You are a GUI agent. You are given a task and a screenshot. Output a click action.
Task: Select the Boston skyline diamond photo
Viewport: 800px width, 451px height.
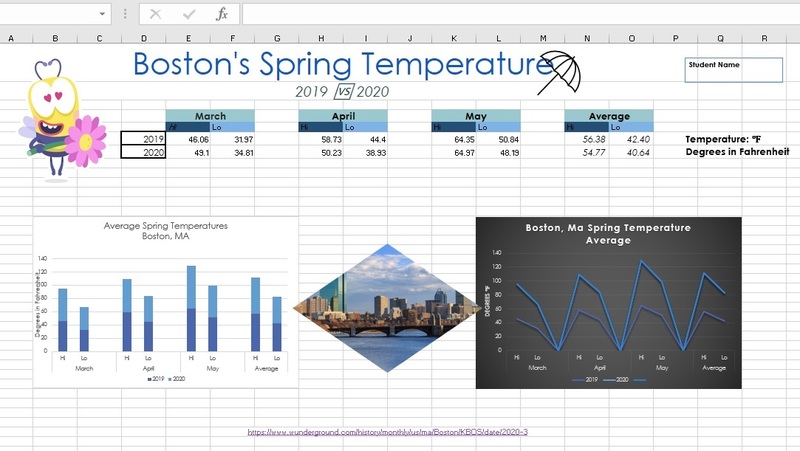coord(386,308)
